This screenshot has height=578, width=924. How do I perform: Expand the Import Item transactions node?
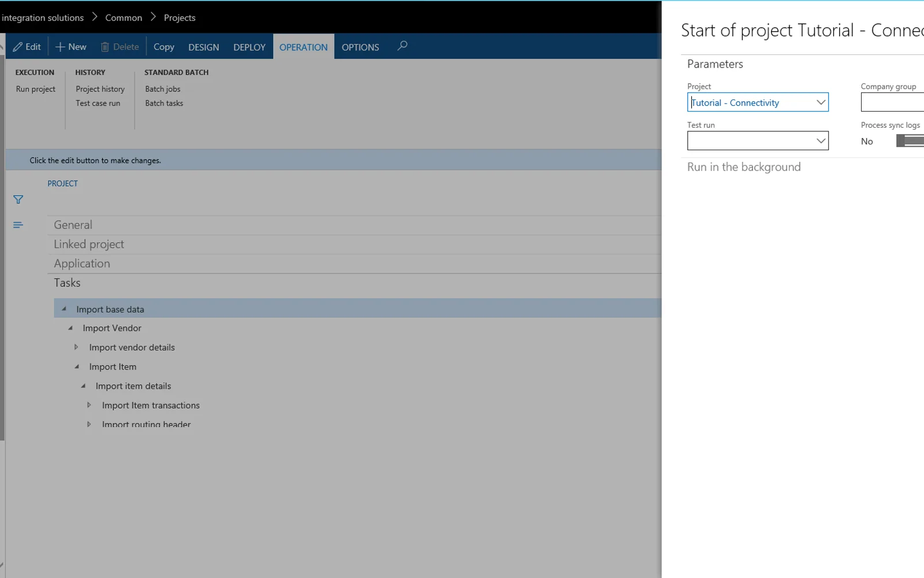point(89,405)
